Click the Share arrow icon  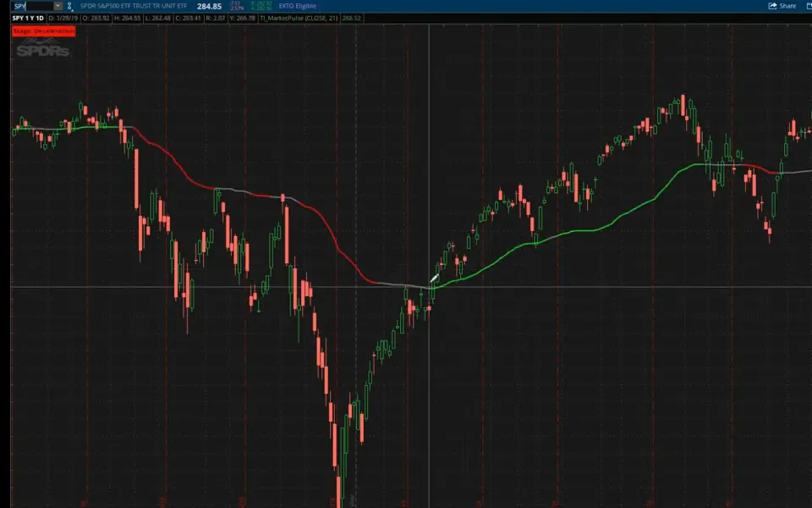point(772,6)
